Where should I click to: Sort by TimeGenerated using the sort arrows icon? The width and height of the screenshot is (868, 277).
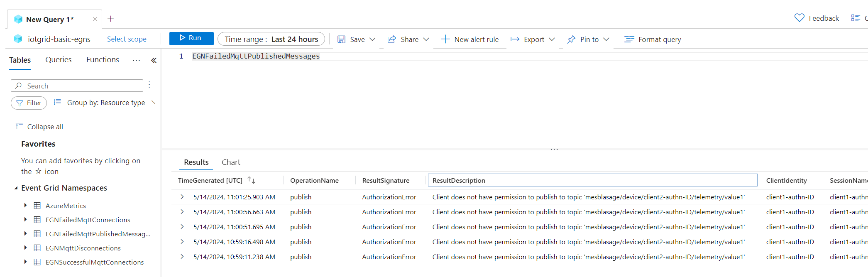click(251, 180)
